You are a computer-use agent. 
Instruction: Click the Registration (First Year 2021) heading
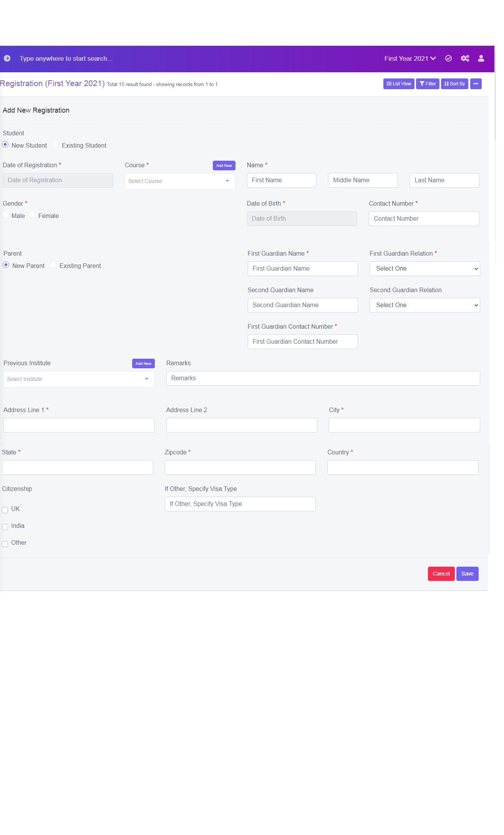pyautogui.click(x=52, y=83)
